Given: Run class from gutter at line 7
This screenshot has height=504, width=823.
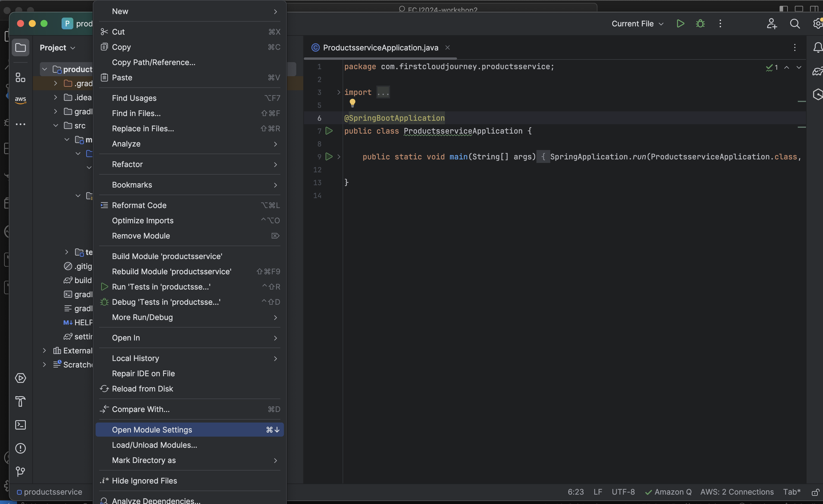Looking at the screenshot, I should (x=329, y=131).
